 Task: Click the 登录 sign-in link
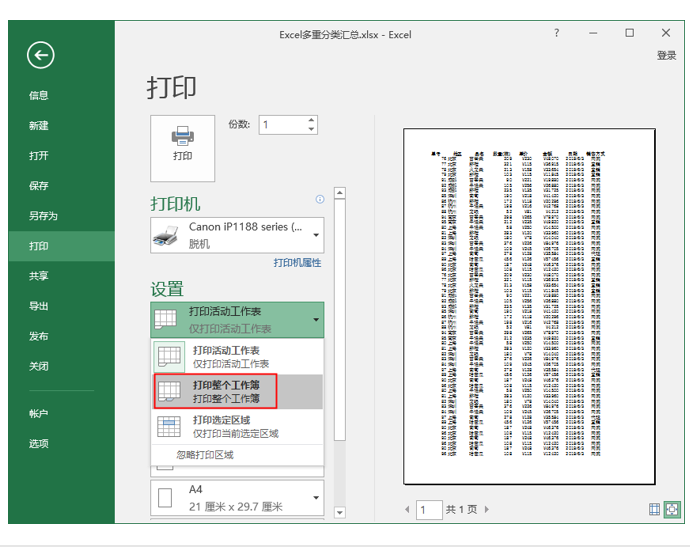[x=666, y=55]
